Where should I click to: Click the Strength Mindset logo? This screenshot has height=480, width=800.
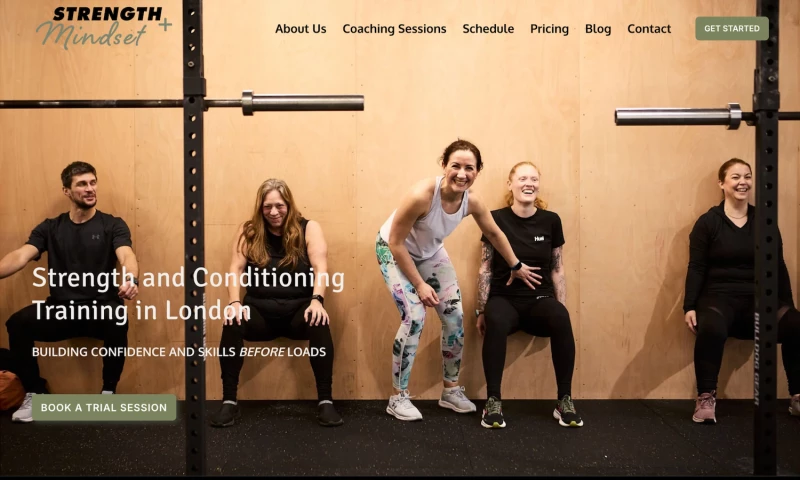tap(104, 27)
